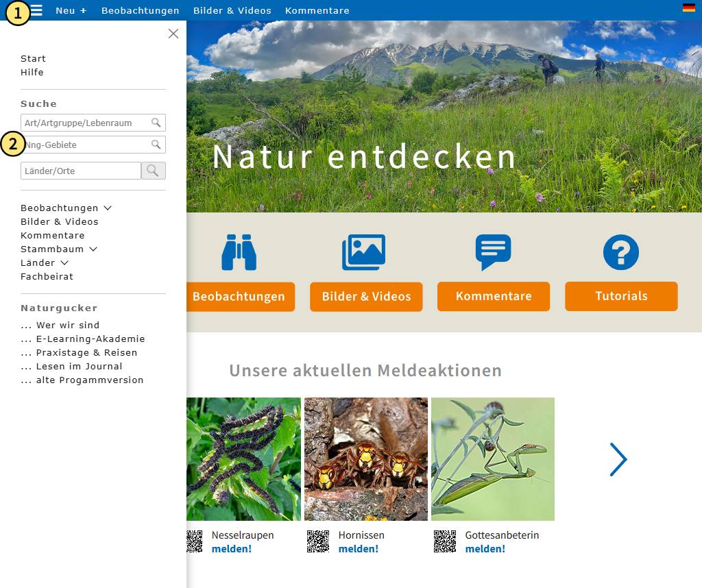The image size is (702, 588).
Task: Click the question mark Tutorials icon
Action: 621,252
